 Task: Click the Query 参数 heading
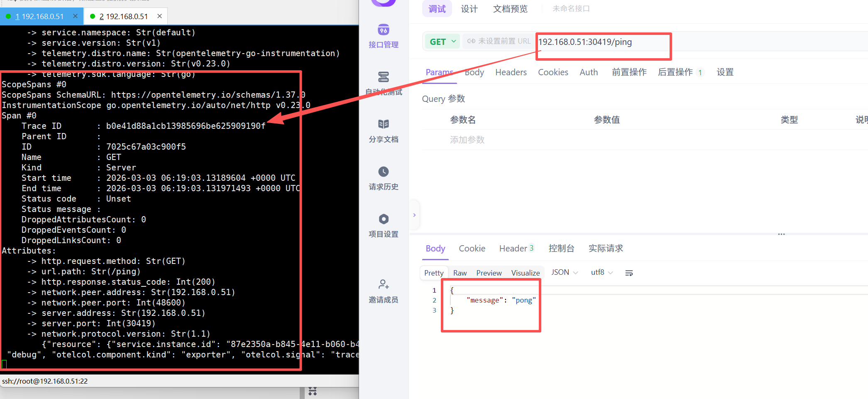[x=443, y=99]
